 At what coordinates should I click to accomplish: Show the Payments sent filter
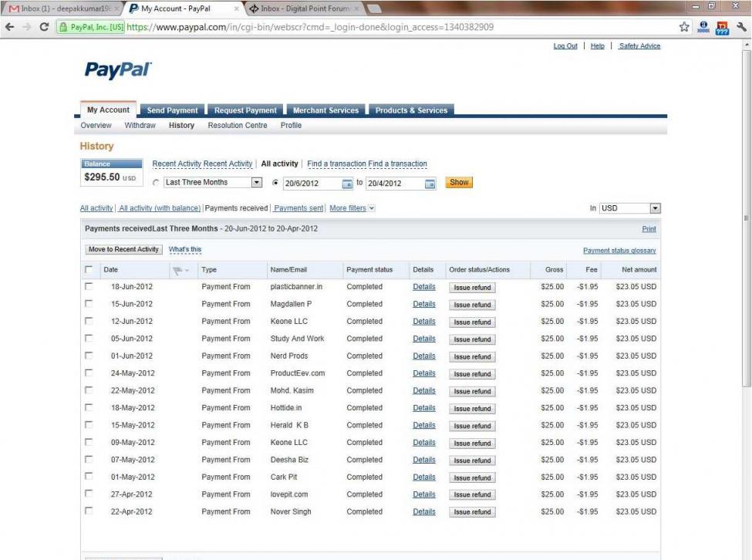tap(298, 208)
